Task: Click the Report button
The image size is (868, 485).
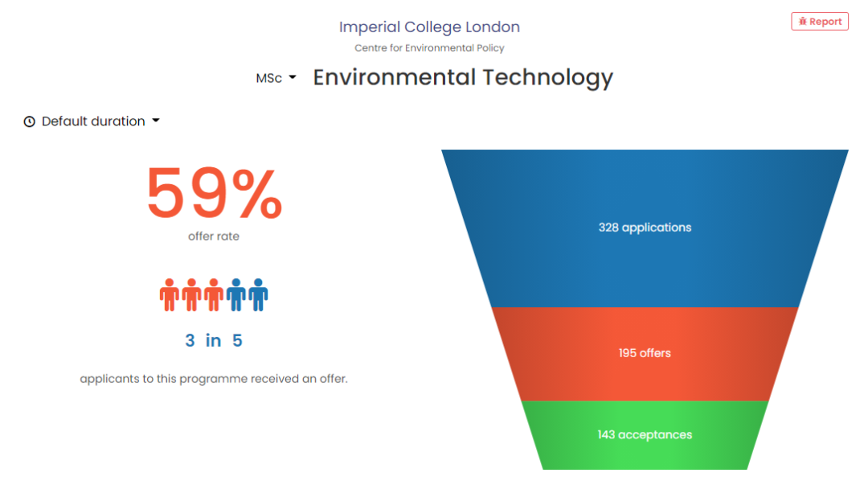Action: 820,21
